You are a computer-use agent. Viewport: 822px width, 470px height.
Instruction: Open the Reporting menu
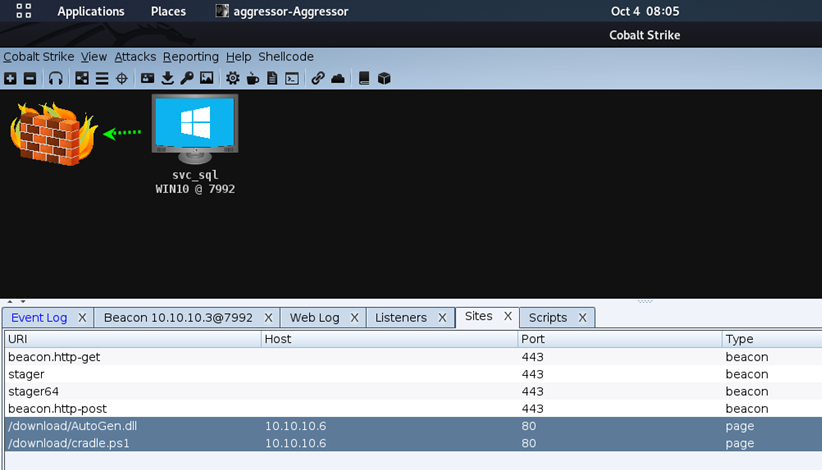[x=191, y=57]
